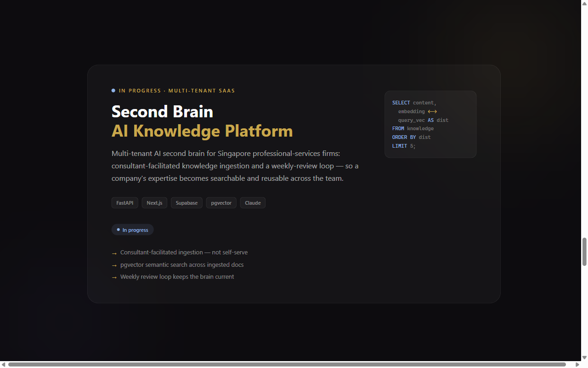Click the horizontal scrollbar thumb
The width and height of the screenshot is (588, 368).
(x=287, y=364)
